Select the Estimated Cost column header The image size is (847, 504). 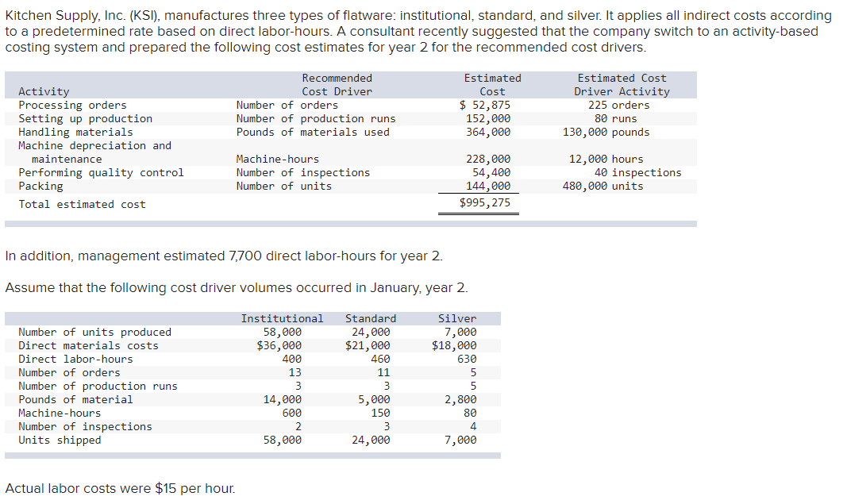[492, 83]
